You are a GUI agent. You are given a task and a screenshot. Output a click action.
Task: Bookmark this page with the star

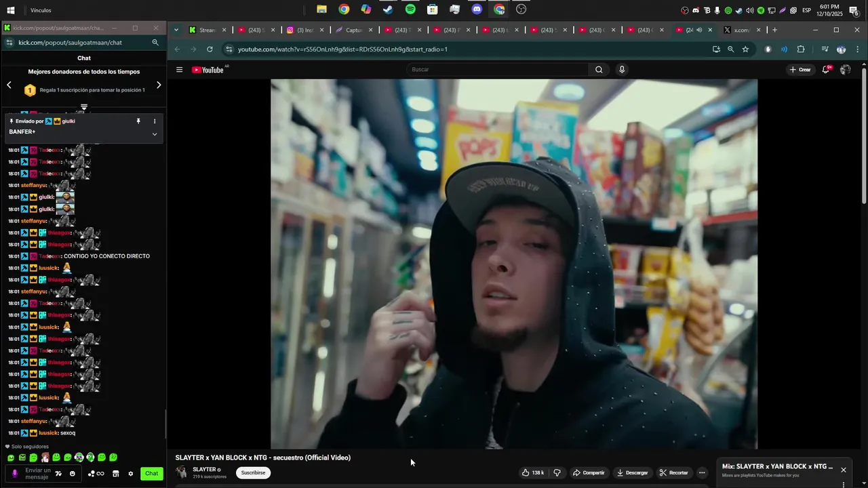click(x=745, y=49)
